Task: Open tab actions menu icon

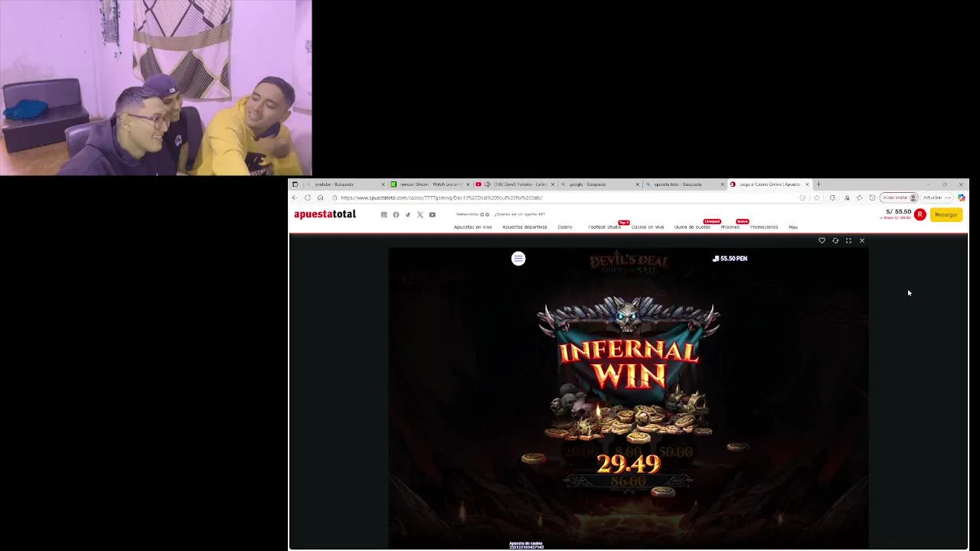Action: click(295, 184)
